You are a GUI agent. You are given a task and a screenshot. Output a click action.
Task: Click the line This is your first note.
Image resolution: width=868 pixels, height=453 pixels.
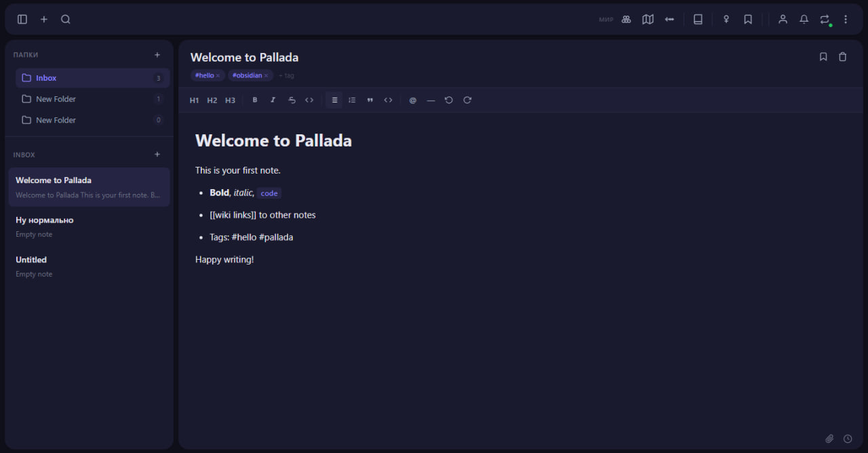point(238,170)
